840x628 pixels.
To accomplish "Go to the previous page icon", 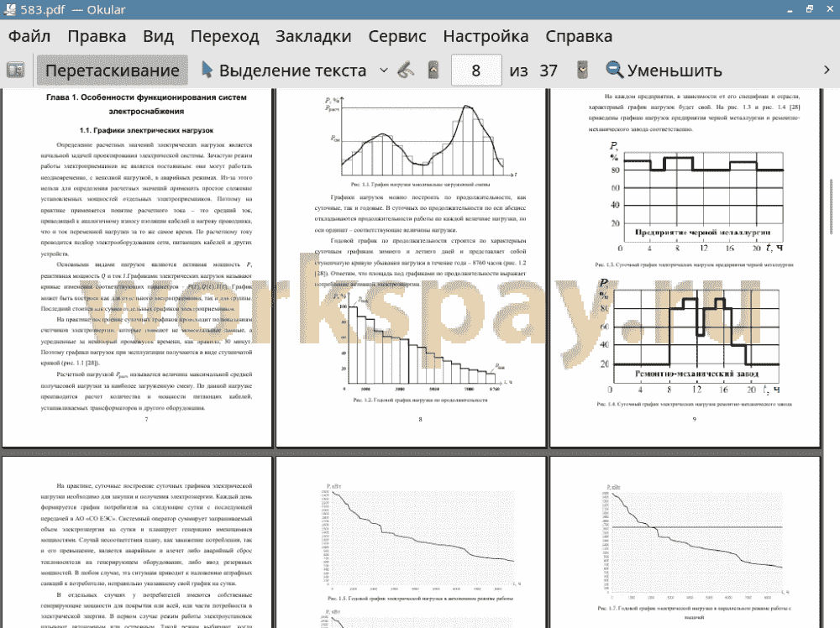I will [433, 71].
